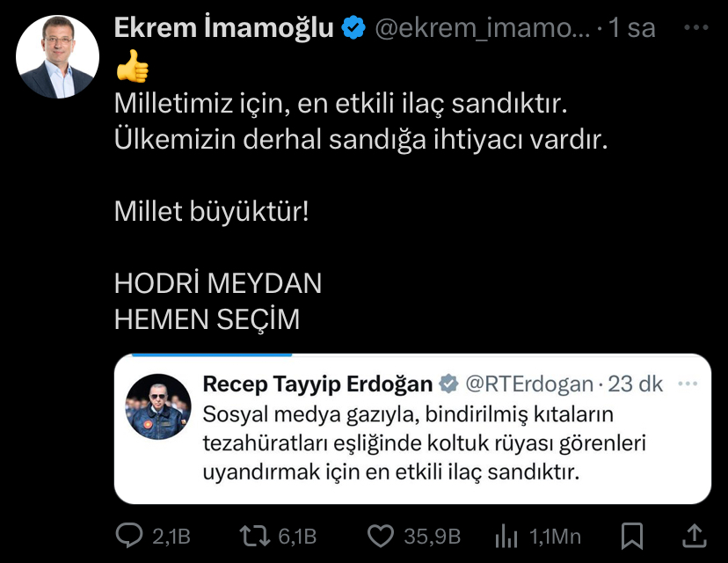Open Recep Tayyip Erdoğan's avatar in quoted tweet

(158, 406)
